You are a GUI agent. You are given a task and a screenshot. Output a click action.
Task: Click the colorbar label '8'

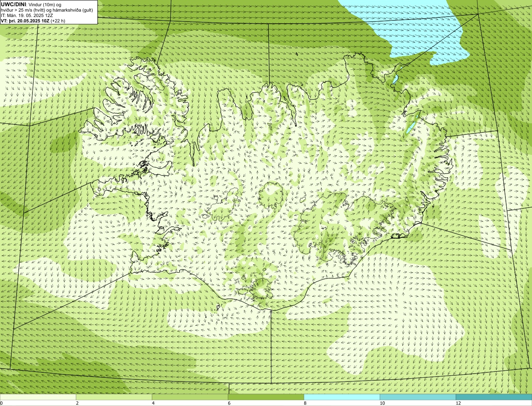click(305, 403)
